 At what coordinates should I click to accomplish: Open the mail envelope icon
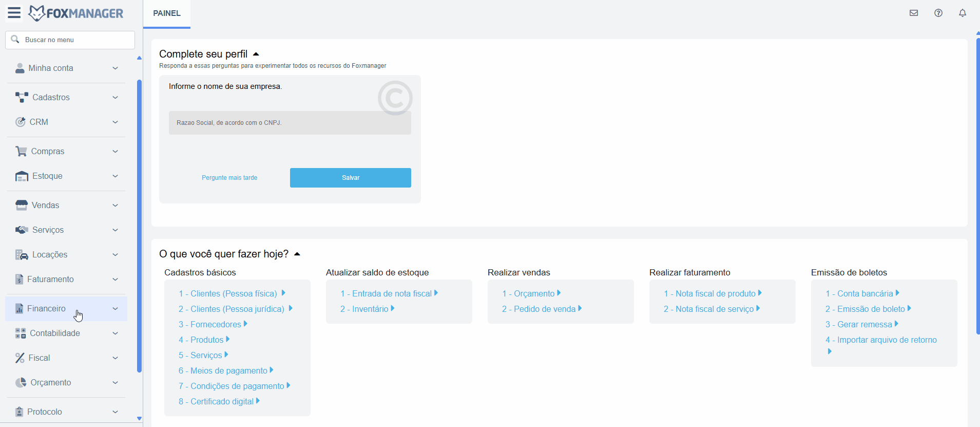pyautogui.click(x=914, y=13)
